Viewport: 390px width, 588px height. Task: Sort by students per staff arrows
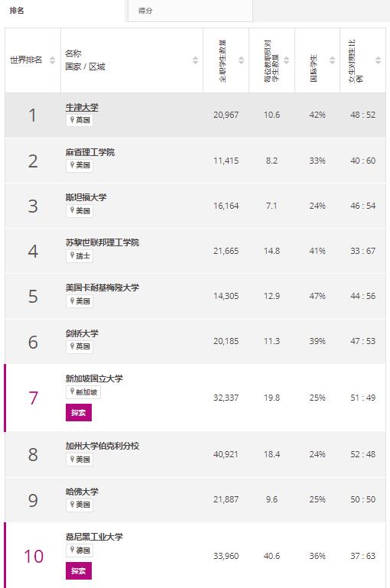287,60
